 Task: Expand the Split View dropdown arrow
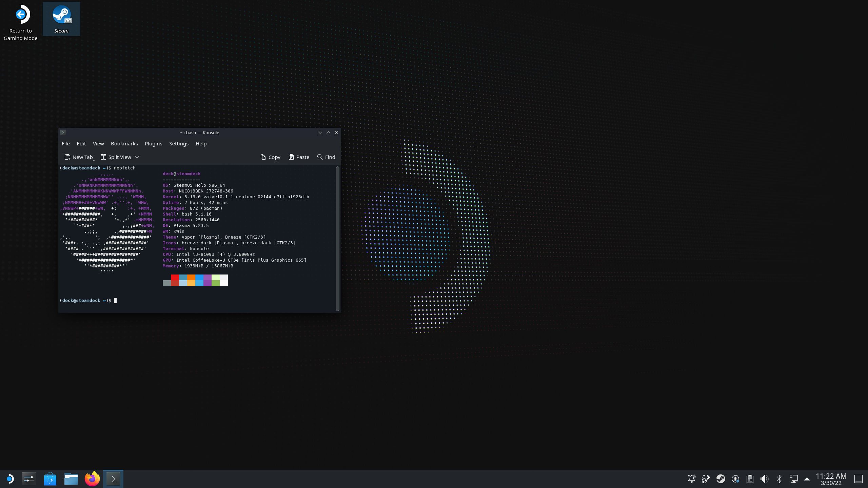pos(137,157)
